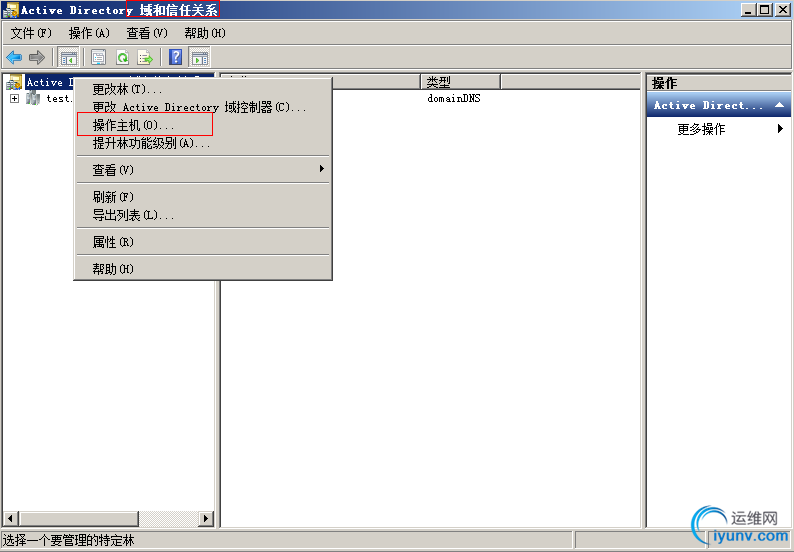Click the Active Directory root node icon
This screenshot has width=794, height=552.
point(14,82)
